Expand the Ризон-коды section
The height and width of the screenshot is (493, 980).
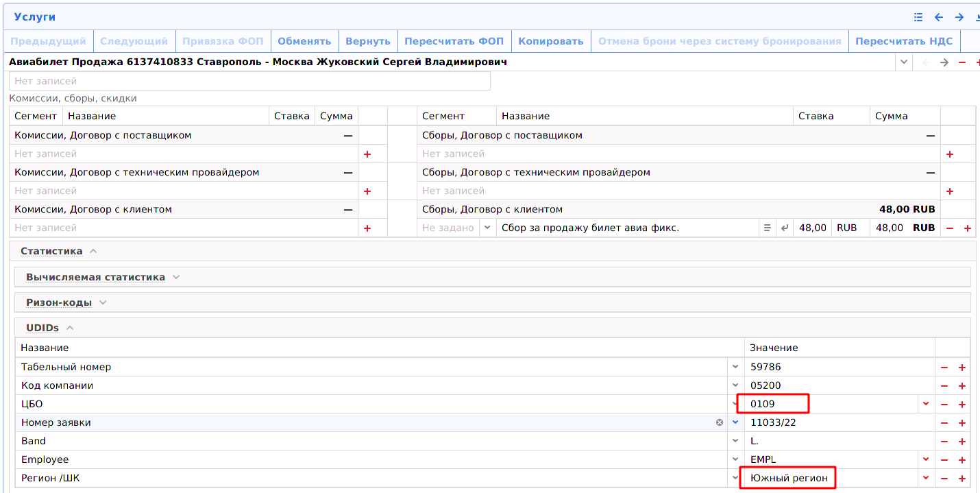(103, 302)
